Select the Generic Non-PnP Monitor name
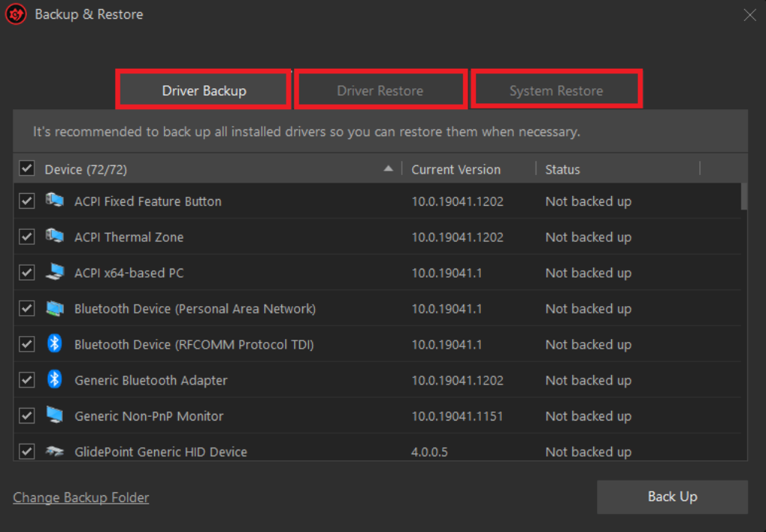This screenshot has height=532, width=766. tap(149, 416)
